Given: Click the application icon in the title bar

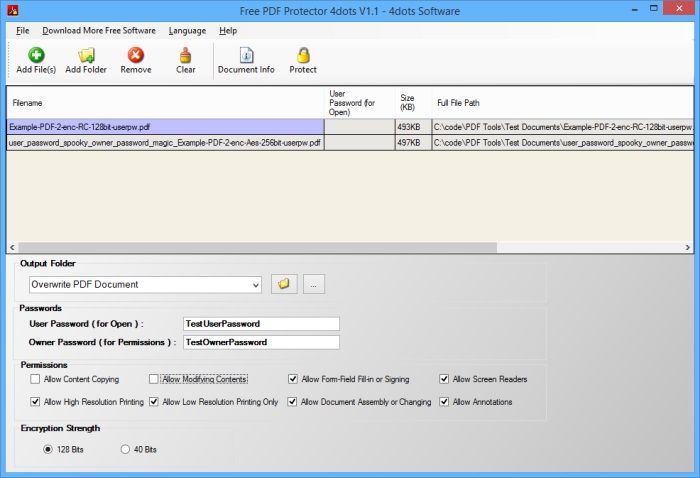Looking at the screenshot, I should tap(13, 10).
